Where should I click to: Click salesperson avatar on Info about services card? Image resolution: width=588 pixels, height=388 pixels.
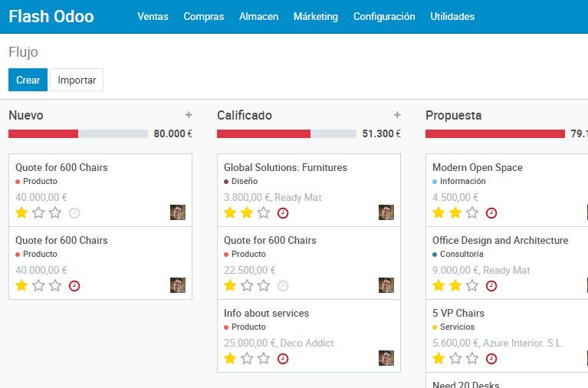(x=386, y=358)
